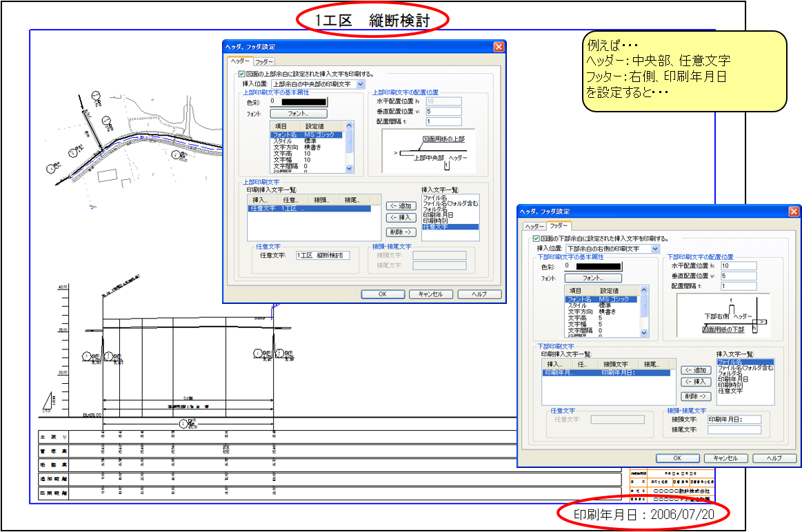
Task: Click 削除 button in 下部印刷文字 section
Action: pos(696,396)
